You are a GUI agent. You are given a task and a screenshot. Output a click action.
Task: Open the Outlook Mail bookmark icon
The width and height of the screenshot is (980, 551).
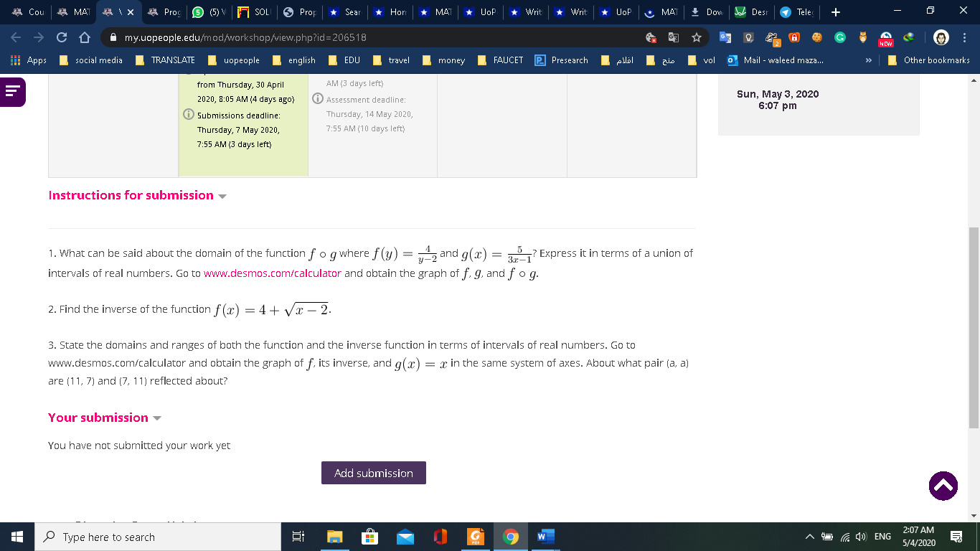pyautogui.click(x=732, y=60)
